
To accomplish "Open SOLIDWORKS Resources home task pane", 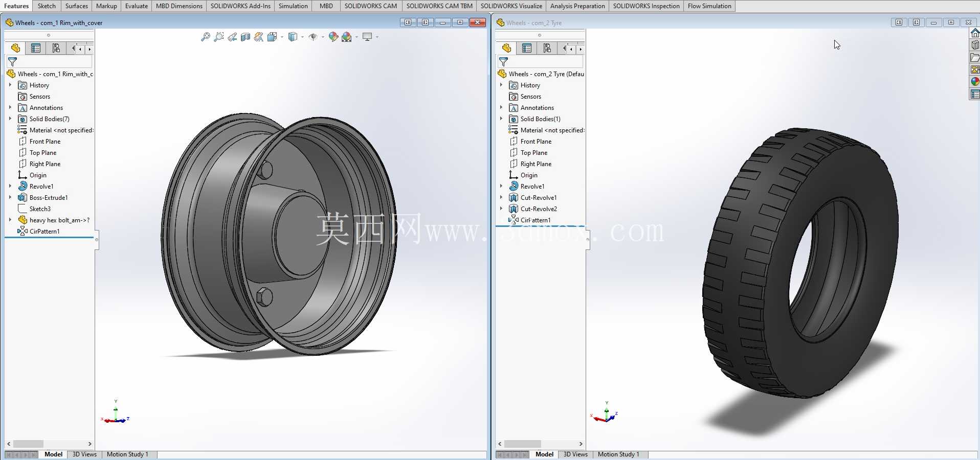I will (x=975, y=33).
